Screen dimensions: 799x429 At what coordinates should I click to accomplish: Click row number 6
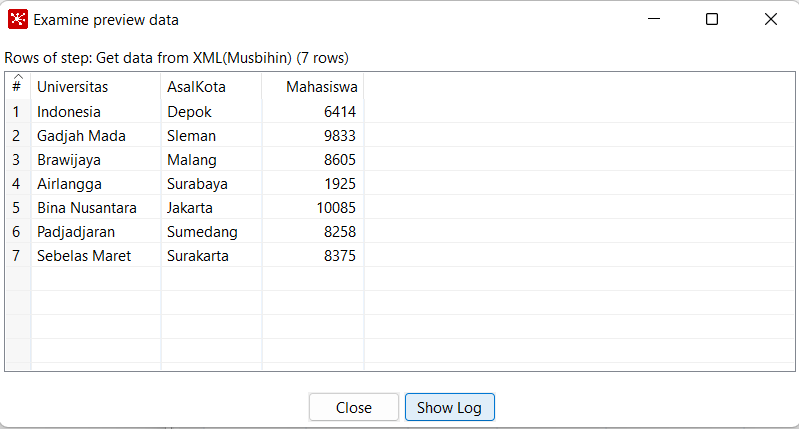click(x=18, y=231)
